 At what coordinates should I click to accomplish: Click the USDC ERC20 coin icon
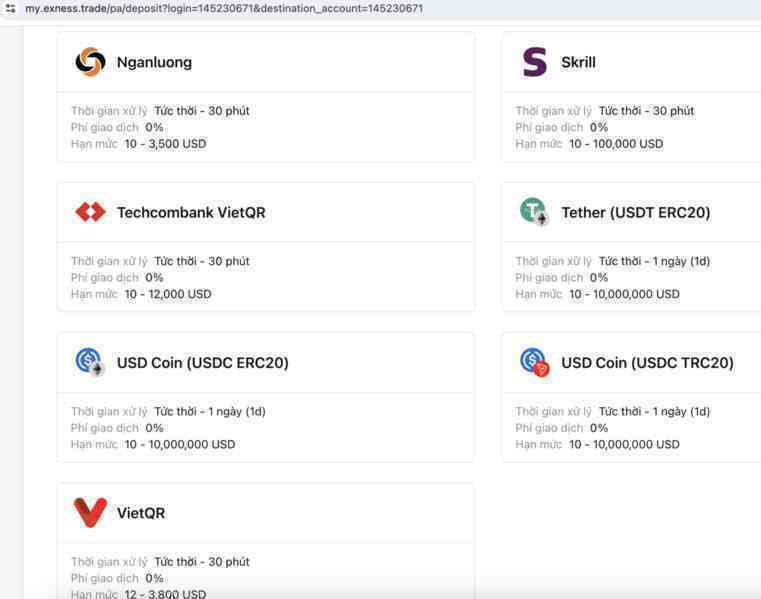click(89, 362)
